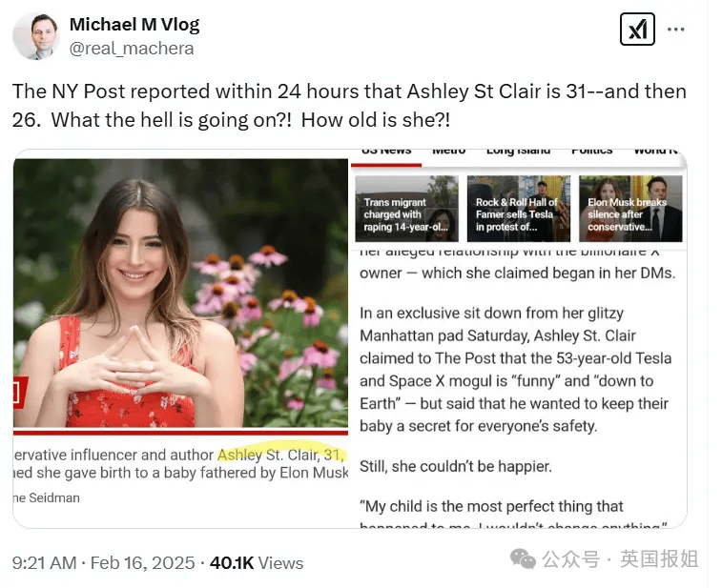Click the Seidman photo credit text
Image resolution: width=722 pixels, height=588 pixels.
47,497
